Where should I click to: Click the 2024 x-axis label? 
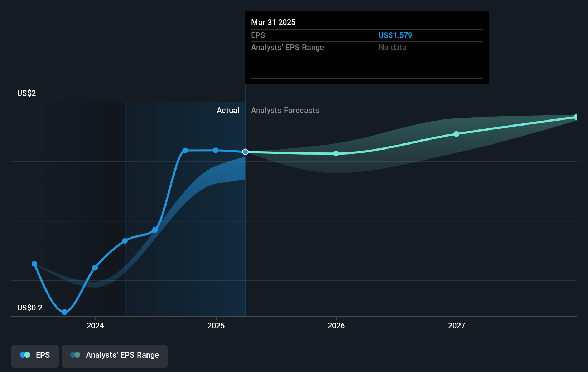coord(95,325)
